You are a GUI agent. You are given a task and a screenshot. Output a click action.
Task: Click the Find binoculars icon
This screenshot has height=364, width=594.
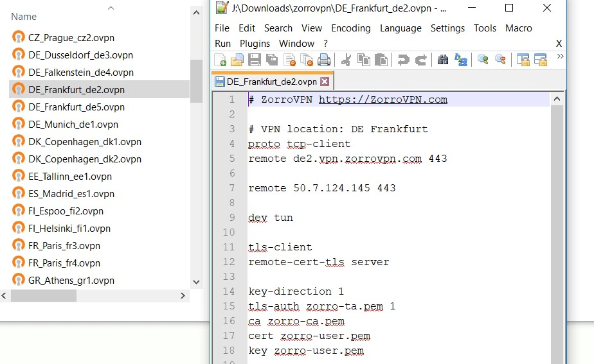(x=442, y=60)
